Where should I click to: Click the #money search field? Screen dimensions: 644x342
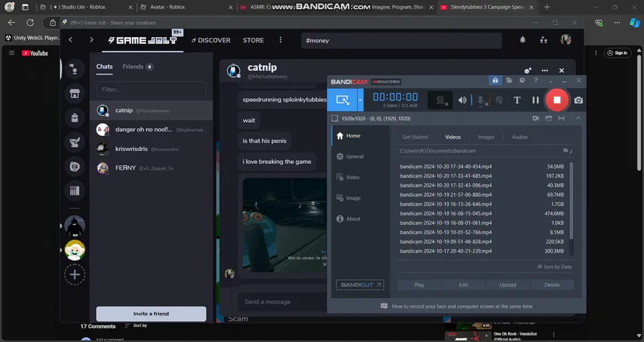point(401,41)
